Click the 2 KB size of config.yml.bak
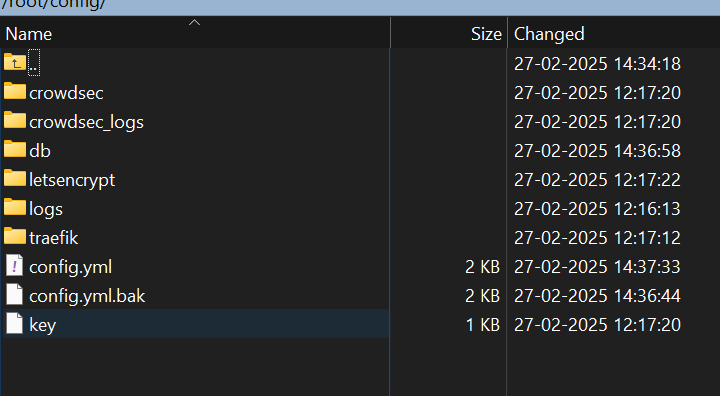 click(x=483, y=296)
